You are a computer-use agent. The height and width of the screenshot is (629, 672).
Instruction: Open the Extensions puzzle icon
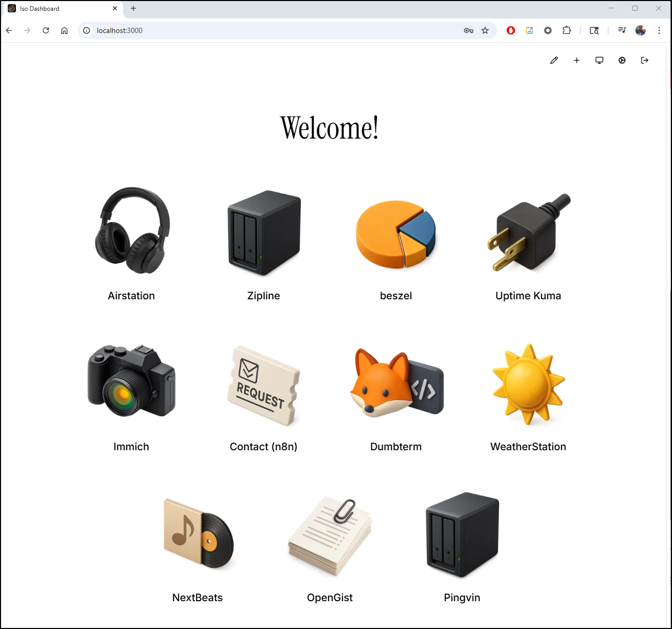[567, 30]
